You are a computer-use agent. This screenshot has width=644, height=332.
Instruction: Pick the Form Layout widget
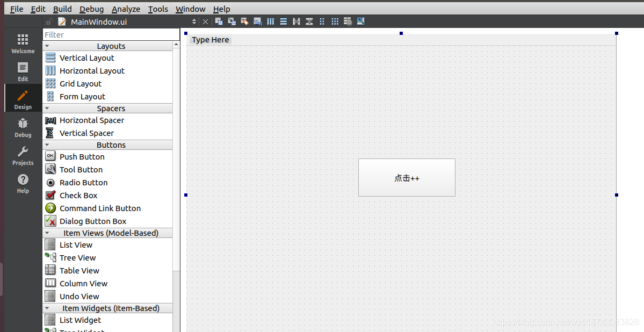point(107,97)
